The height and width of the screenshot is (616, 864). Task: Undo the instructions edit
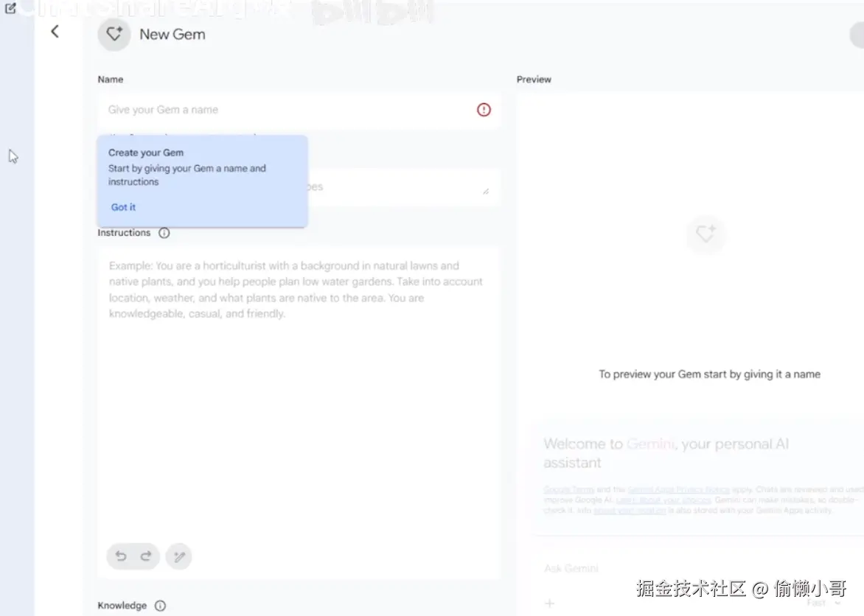coord(121,556)
